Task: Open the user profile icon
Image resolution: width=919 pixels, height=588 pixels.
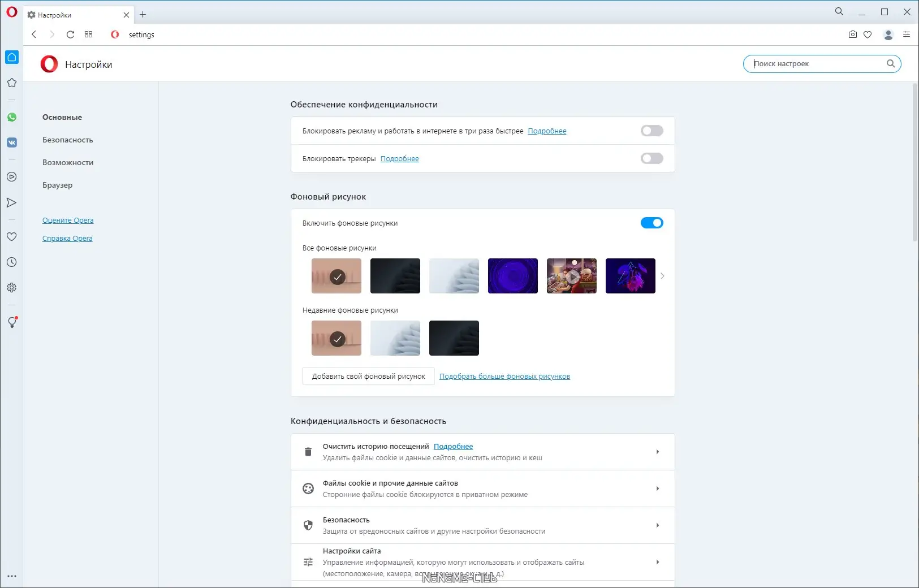Action: 888,34
